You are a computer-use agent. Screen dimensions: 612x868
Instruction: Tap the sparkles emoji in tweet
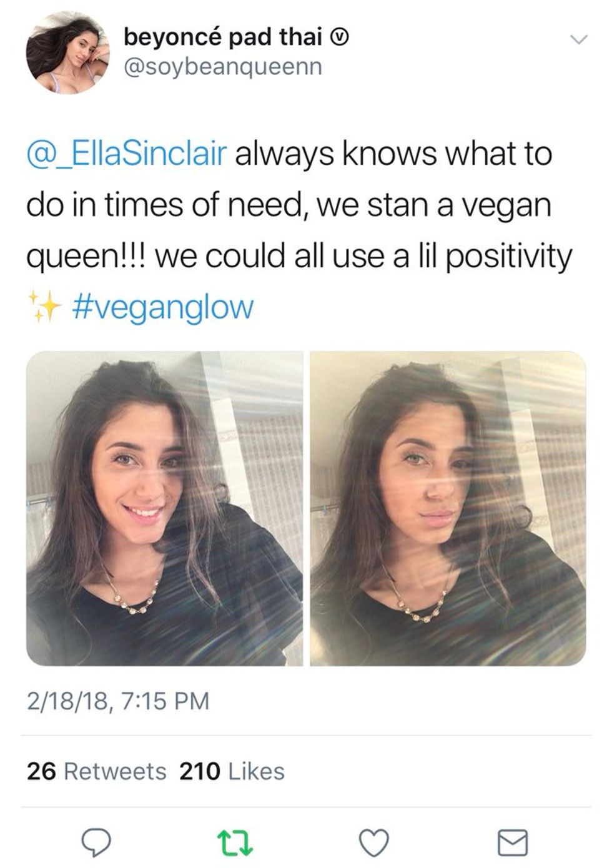(x=46, y=305)
